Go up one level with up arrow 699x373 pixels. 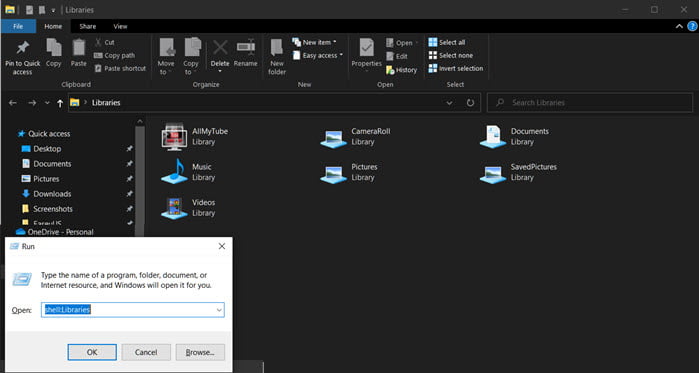[x=60, y=103]
